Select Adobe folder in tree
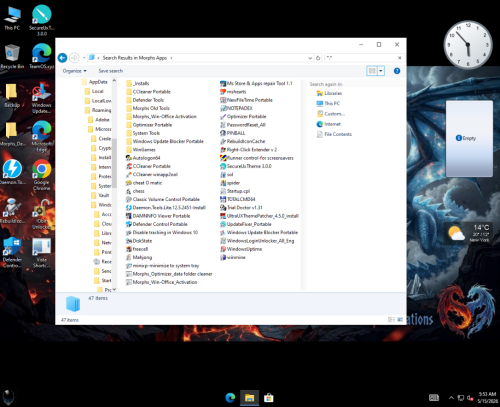This screenshot has height=407, width=500. pos(99,119)
